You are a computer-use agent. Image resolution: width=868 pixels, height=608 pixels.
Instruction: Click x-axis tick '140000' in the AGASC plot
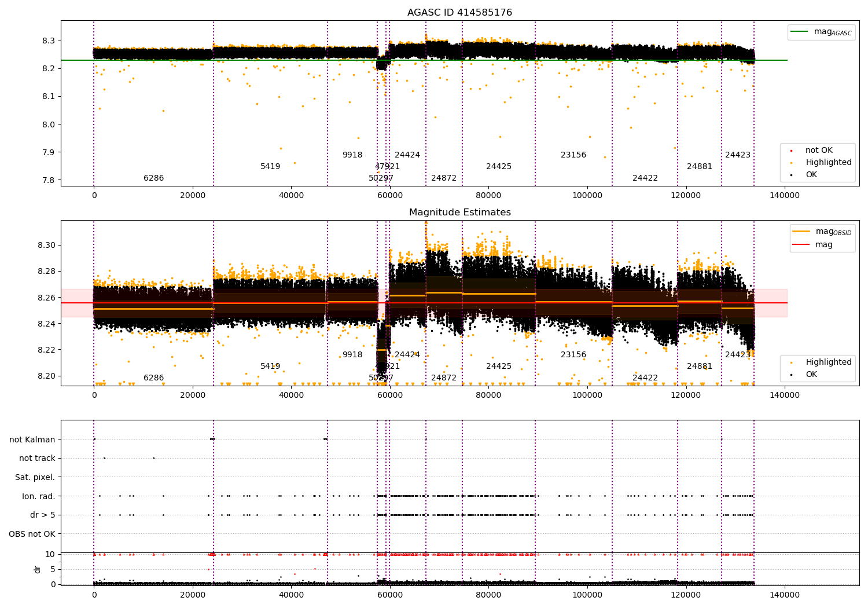[x=785, y=196]
